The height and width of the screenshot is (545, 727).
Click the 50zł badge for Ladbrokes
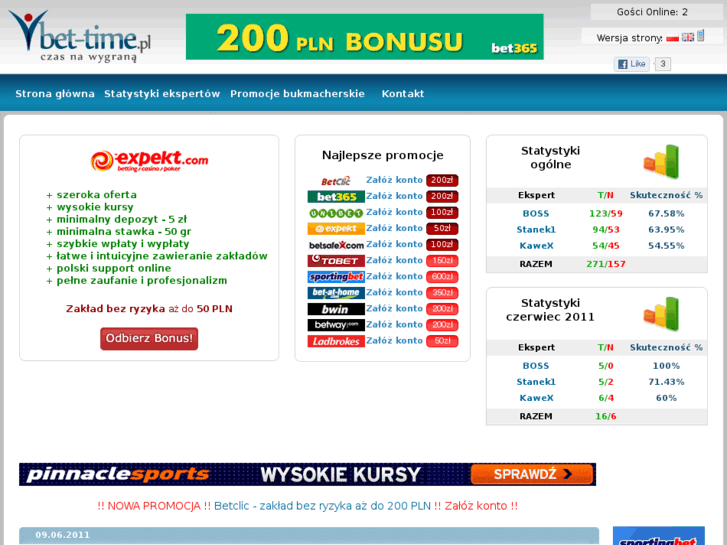442,341
